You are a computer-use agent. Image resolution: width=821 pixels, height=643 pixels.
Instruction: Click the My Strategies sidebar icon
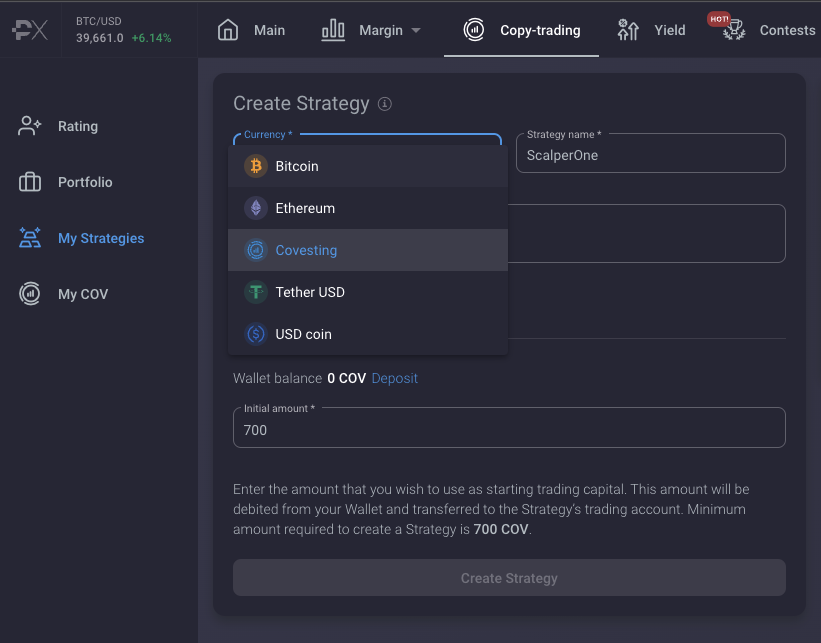click(x=30, y=238)
